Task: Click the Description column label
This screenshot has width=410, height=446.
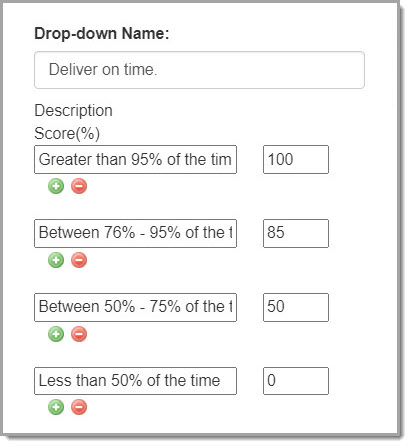Action: pyautogui.click(x=73, y=111)
